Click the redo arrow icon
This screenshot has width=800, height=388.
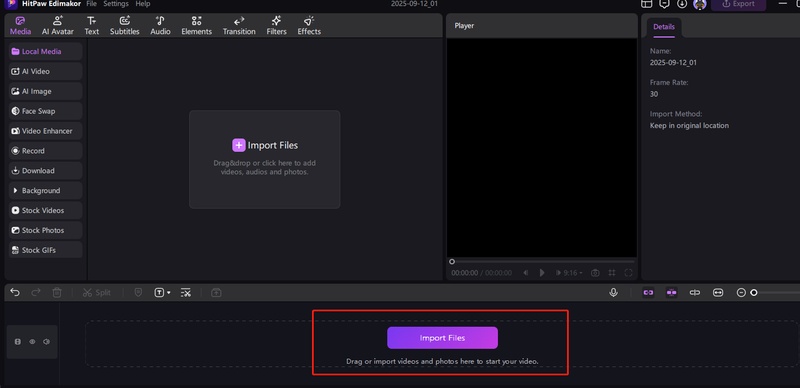pyautogui.click(x=36, y=293)
